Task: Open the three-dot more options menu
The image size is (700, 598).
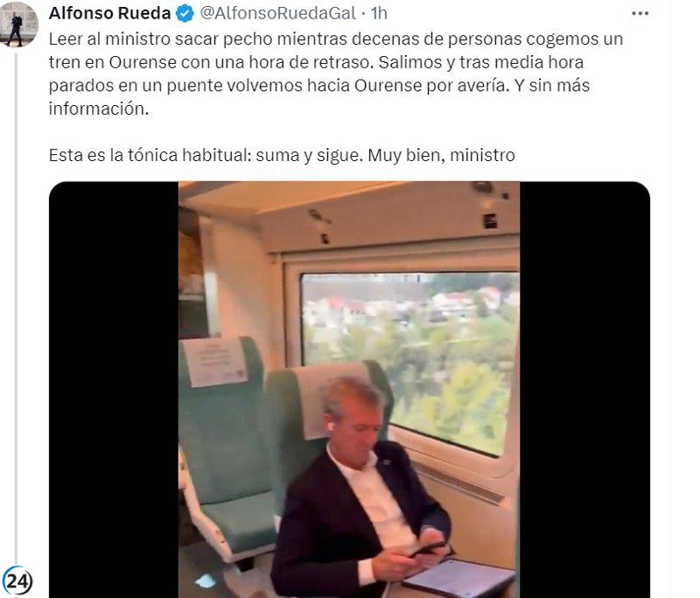Action: [x=640, y=13]
